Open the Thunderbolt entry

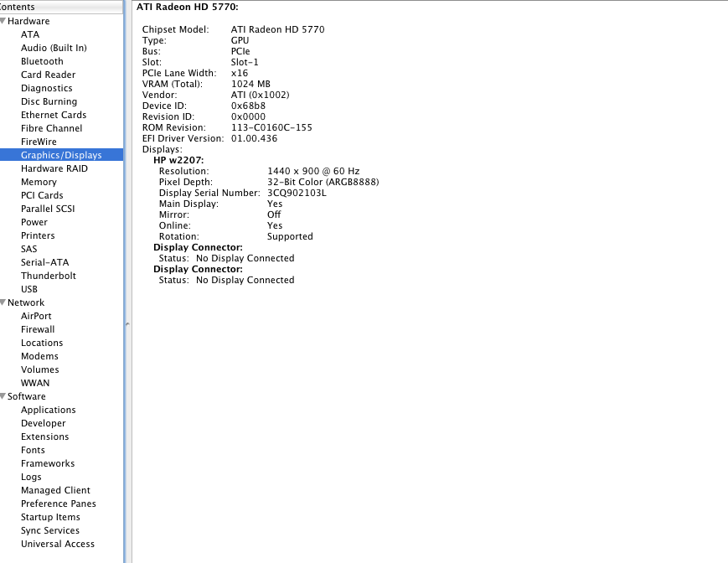pyautogui.click(x=49, y=276)
